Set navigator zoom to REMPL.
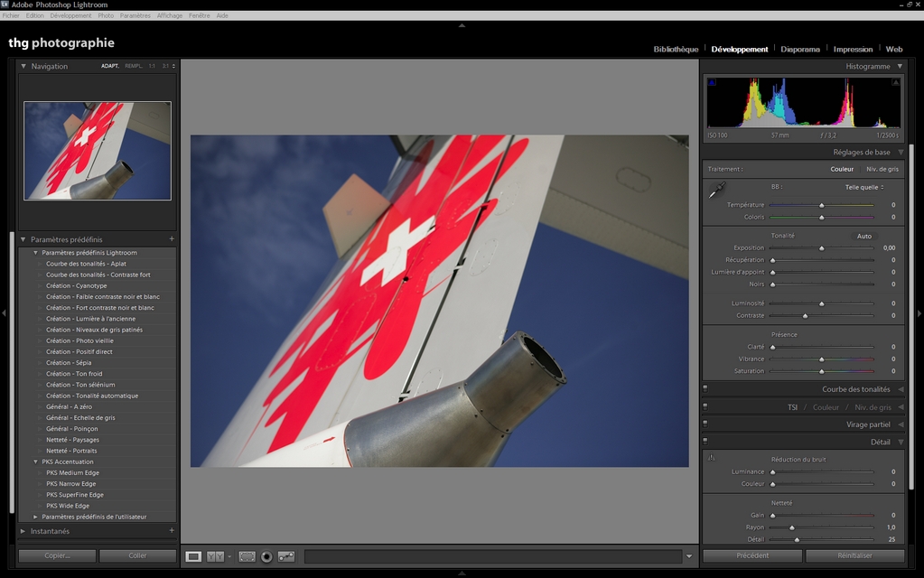Screen dimensions: 924x578 (133, 66)
